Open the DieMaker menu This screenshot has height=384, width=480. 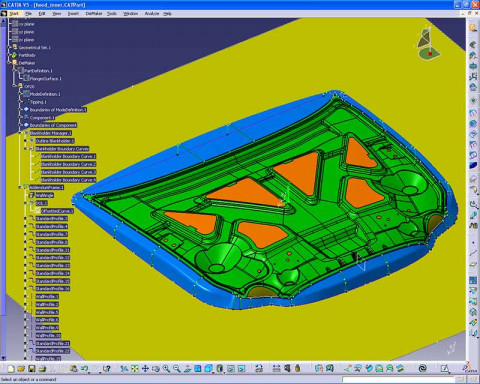tap(94, 14)
